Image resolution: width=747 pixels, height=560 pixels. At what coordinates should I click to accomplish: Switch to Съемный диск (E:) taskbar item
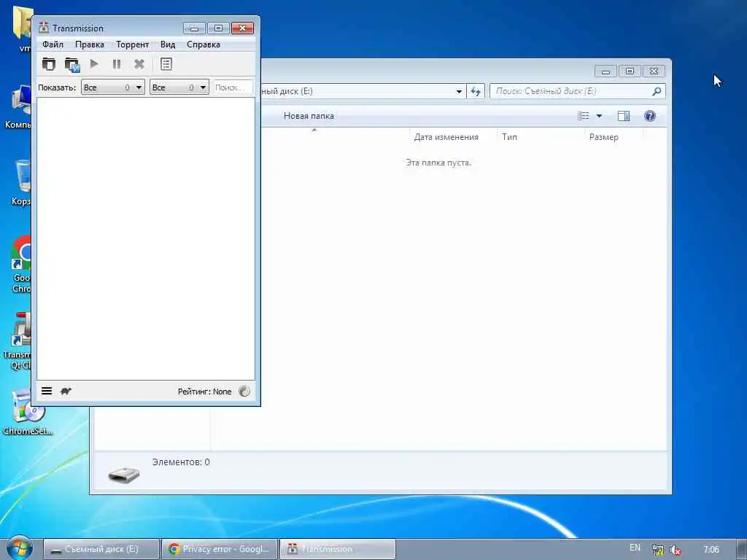(101, 549)
